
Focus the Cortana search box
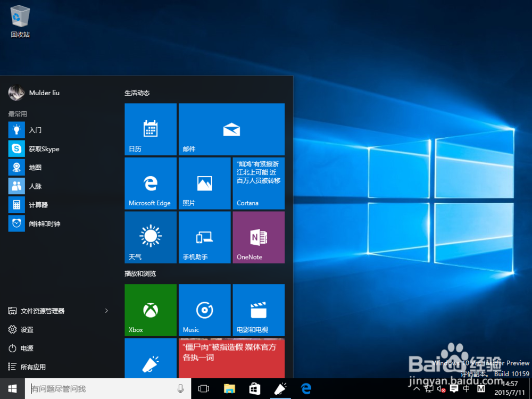click(108, 389)
